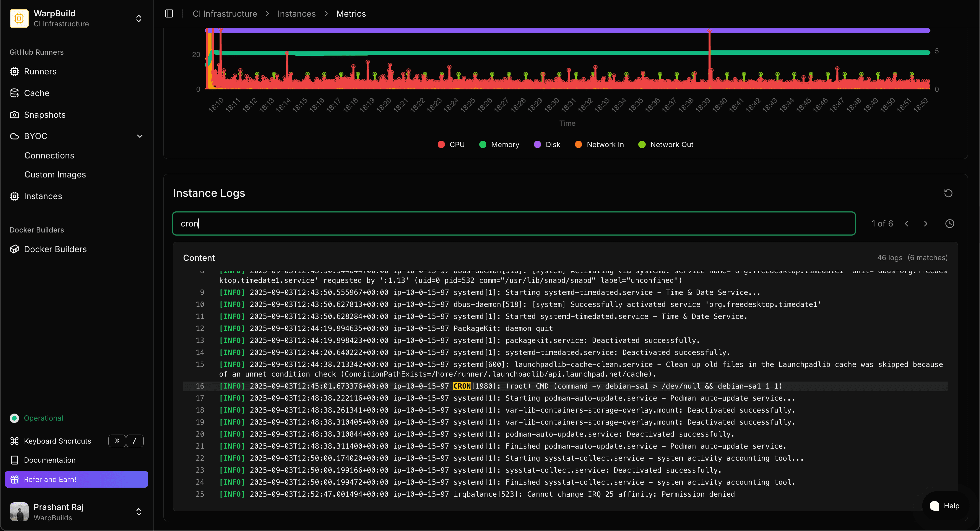
Task: Click the Refer and Earn gift icon
Action: (x=14, y=479)
